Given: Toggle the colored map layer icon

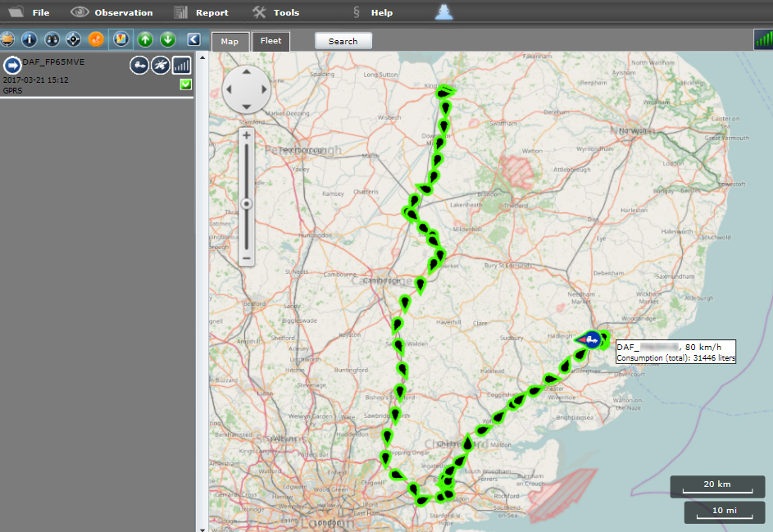Looking at the screenshot, I should point(120,39).
